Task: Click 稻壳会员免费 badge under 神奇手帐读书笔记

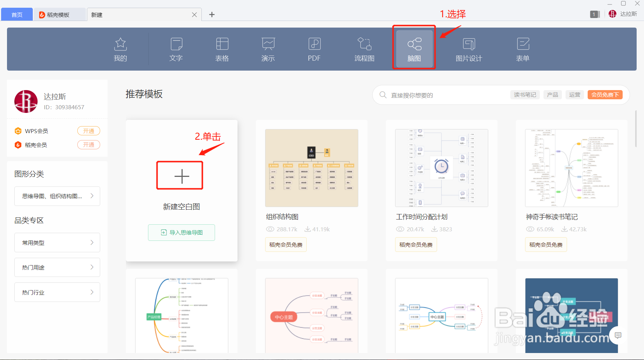Action: click(546, 245)
